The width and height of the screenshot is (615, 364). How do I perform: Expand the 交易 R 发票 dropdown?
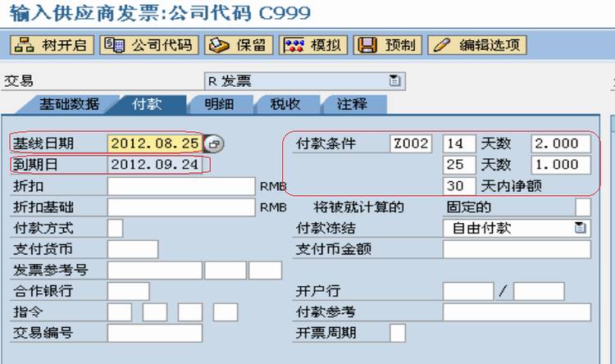(394, 80)
